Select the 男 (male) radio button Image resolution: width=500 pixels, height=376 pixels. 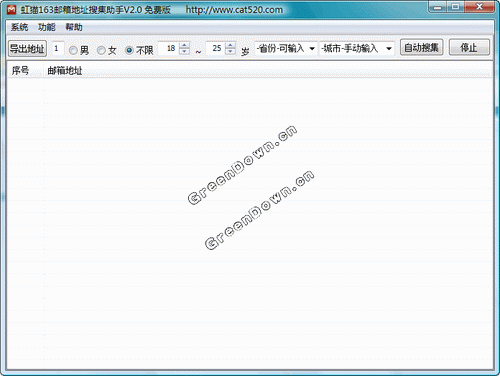pos(73,50)
